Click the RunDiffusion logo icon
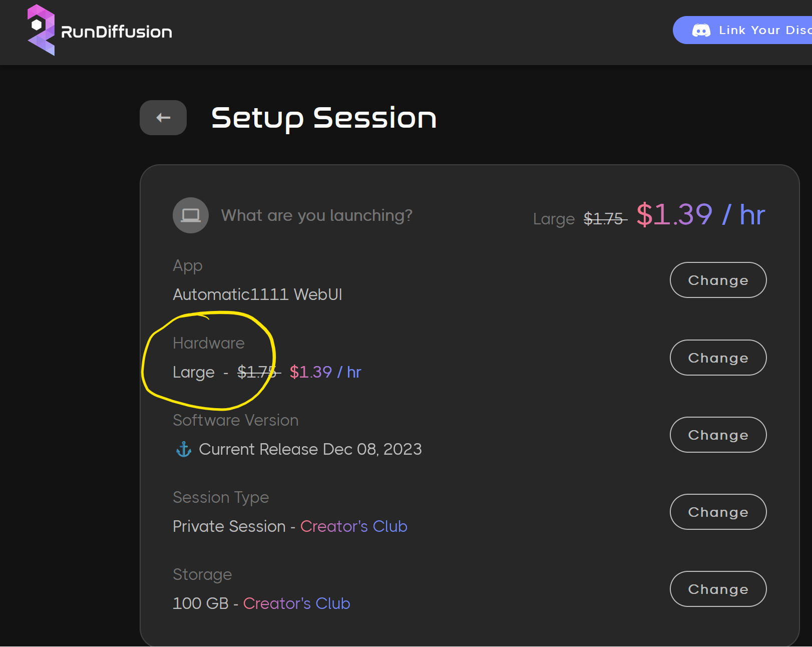 coord(42,32)
